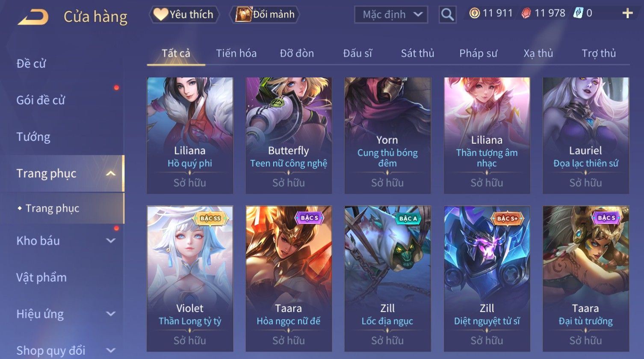Open Đổi mảnh chest exchange

click(265, 15)
